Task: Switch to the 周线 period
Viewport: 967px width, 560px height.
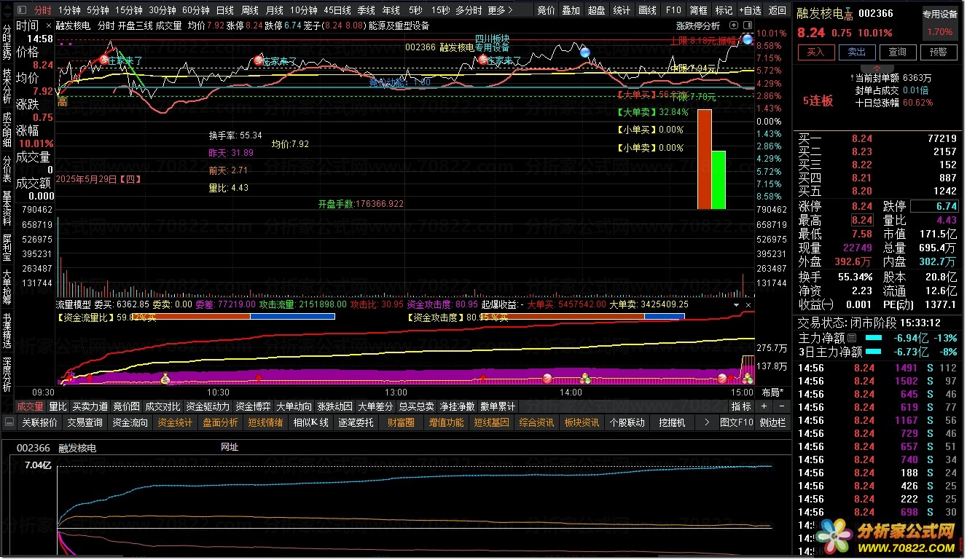Action: coord(250,10)
